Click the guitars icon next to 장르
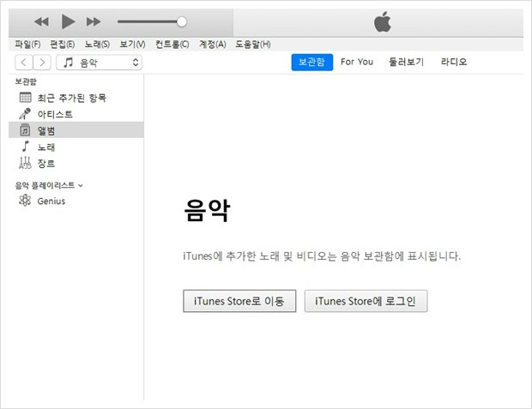 (x=25, y=163)
